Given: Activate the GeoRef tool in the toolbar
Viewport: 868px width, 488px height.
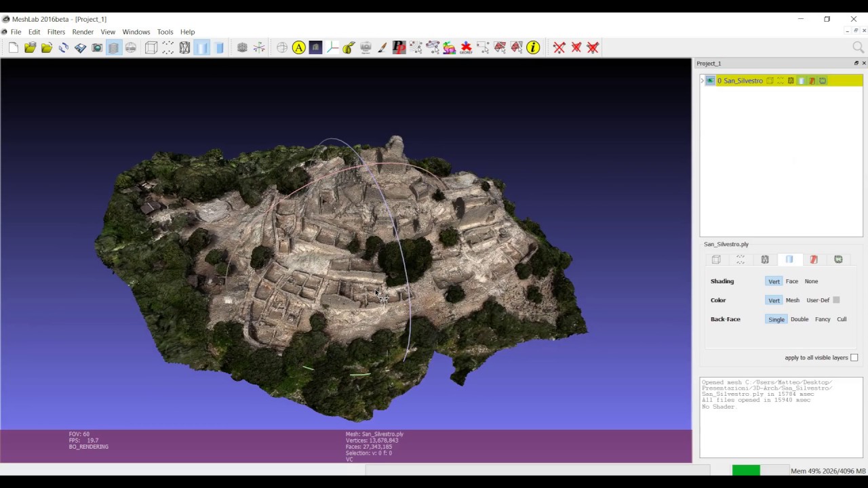Looking at the screenshot, I should [x=465, y=47].
